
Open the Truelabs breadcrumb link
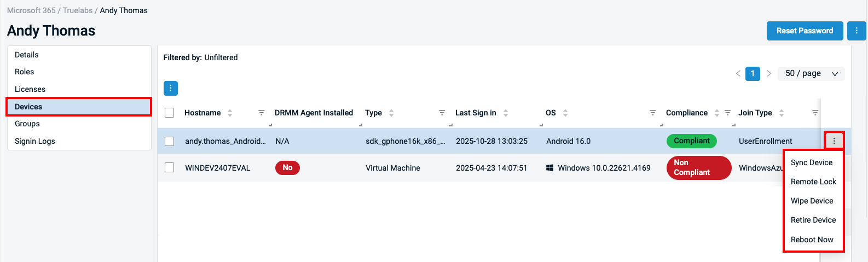pyautogui.click(x=78, y=10)
